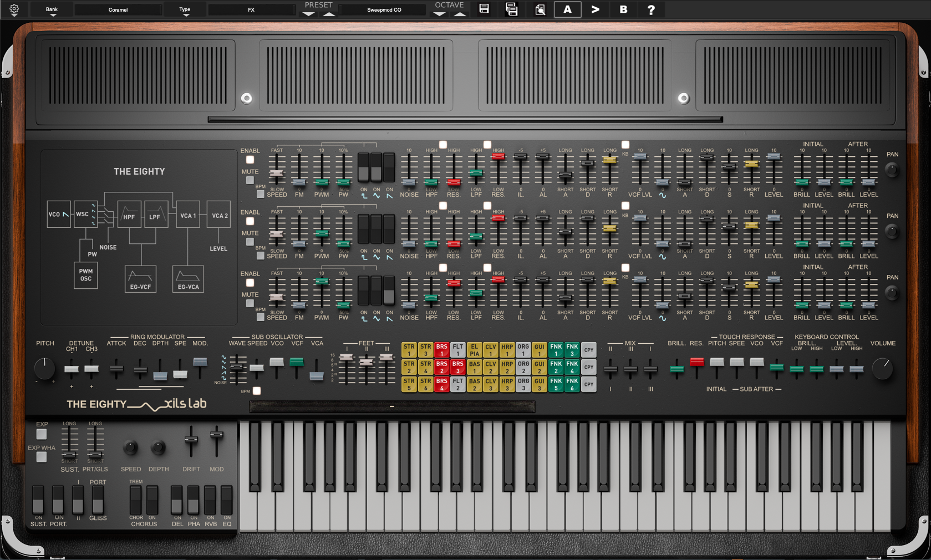Toggle third layer sawtooth wave switch
931x560 pixels.
(389, 291)
